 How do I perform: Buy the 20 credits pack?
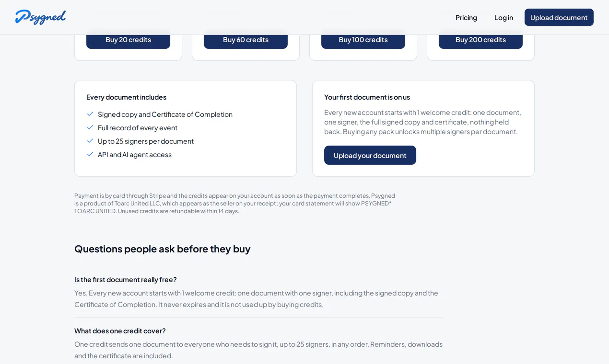point(128,40)
